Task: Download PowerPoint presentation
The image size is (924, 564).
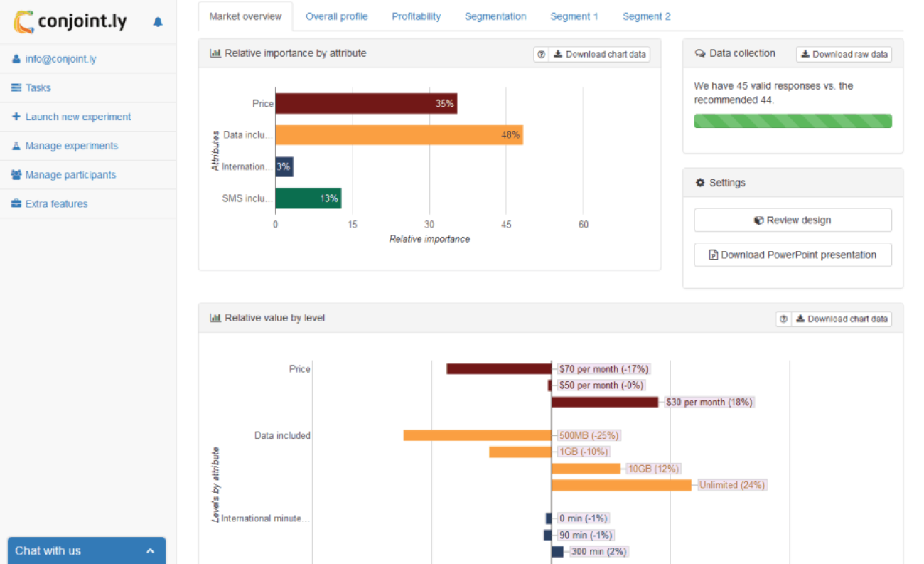Action: click(793, 255)
